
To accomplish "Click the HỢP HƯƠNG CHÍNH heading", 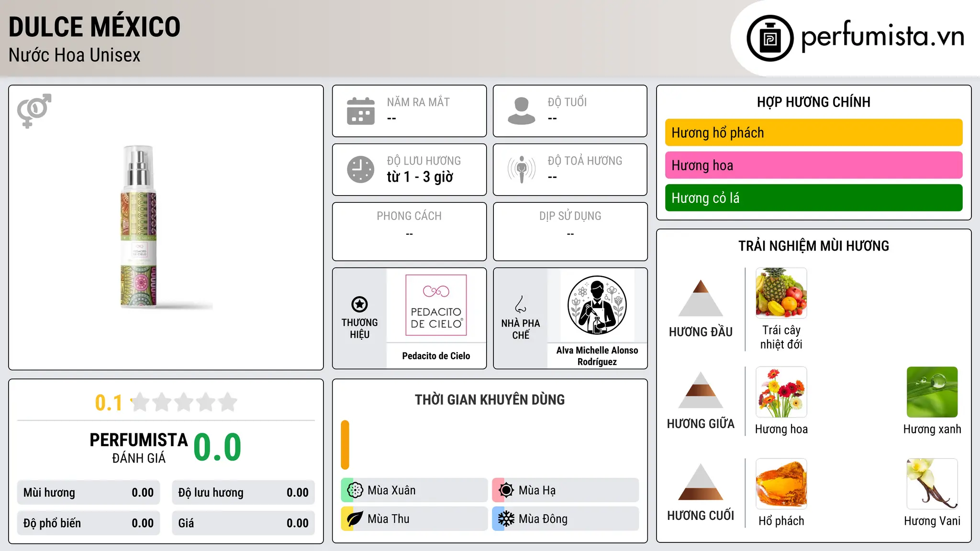I will coord(813,102).
